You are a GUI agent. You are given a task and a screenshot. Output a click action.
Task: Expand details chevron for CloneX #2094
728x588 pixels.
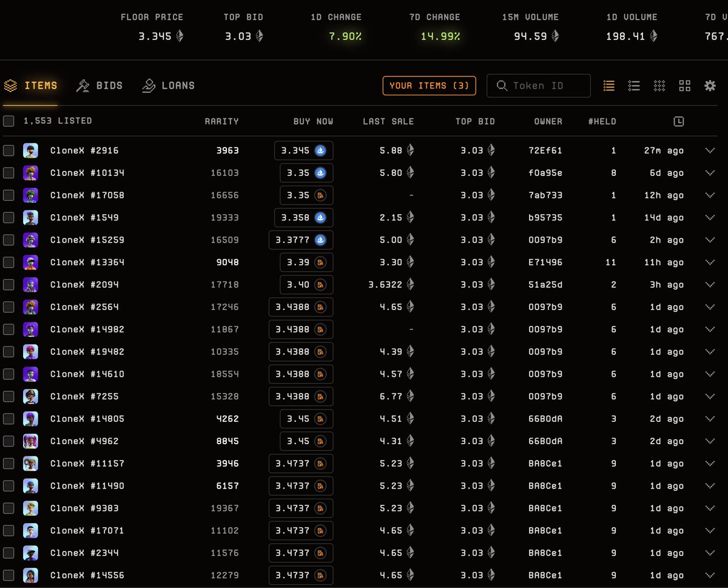click(710, 285)
